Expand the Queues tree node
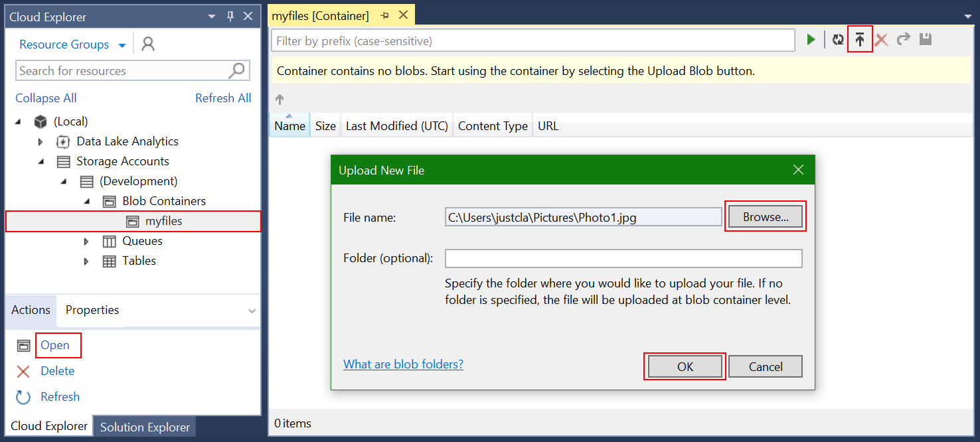The height and width of the screenshot is (442, 980). coord(86,241)
